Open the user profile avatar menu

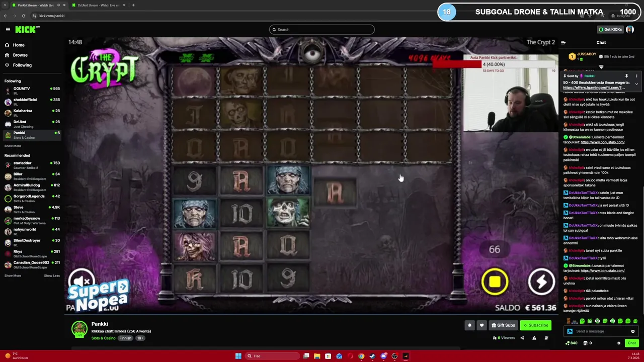tap(630, 30)
